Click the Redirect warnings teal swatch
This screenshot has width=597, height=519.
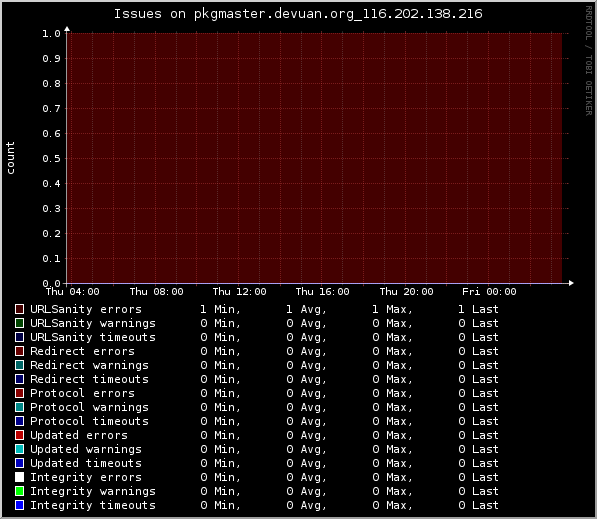(x=19, y=365)
